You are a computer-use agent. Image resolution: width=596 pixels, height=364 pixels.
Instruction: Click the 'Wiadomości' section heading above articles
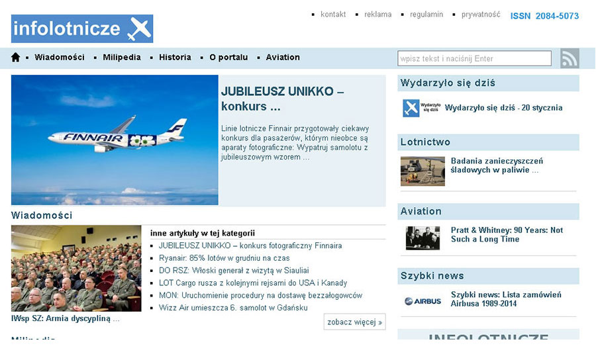pos(42,216)
